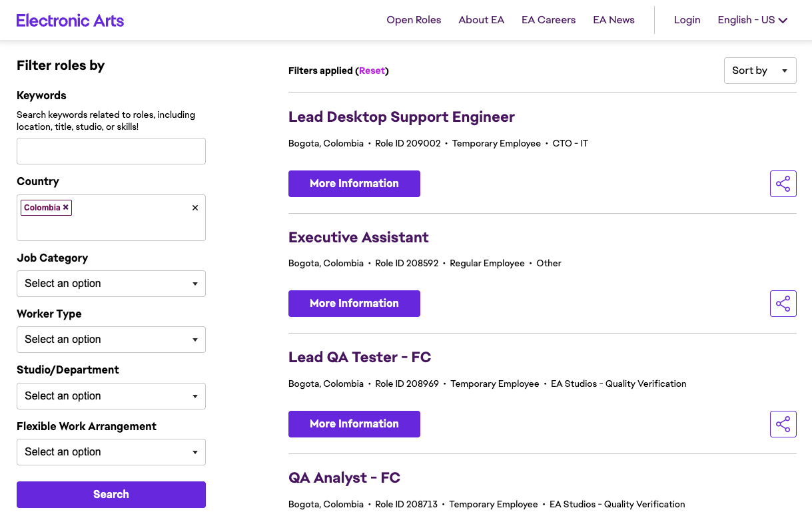Share the Lead Desktop Support Engineer role
This screenshot has width=812, height=524.
click(783, 184)
